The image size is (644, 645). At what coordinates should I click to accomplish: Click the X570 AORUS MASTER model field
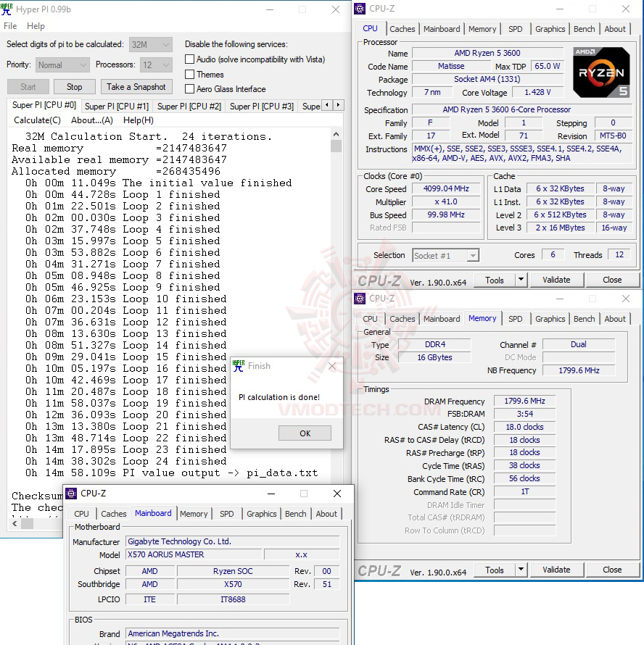(x=194, y=554)
